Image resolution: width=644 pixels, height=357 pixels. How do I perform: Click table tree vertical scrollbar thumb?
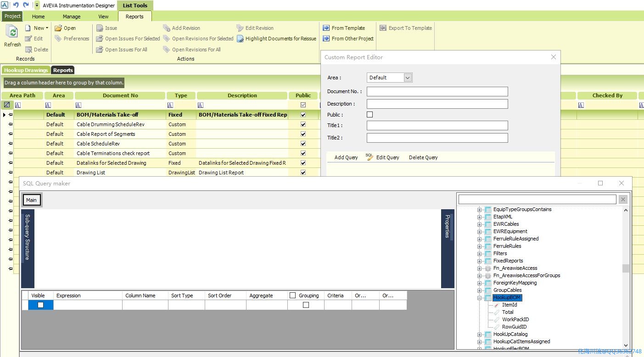tap(626, 268)
